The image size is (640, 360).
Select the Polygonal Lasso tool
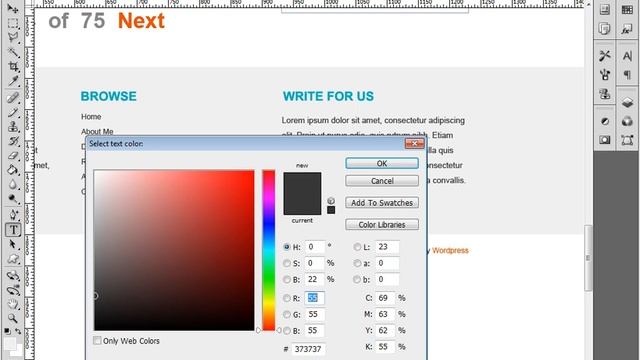[13, 37]
